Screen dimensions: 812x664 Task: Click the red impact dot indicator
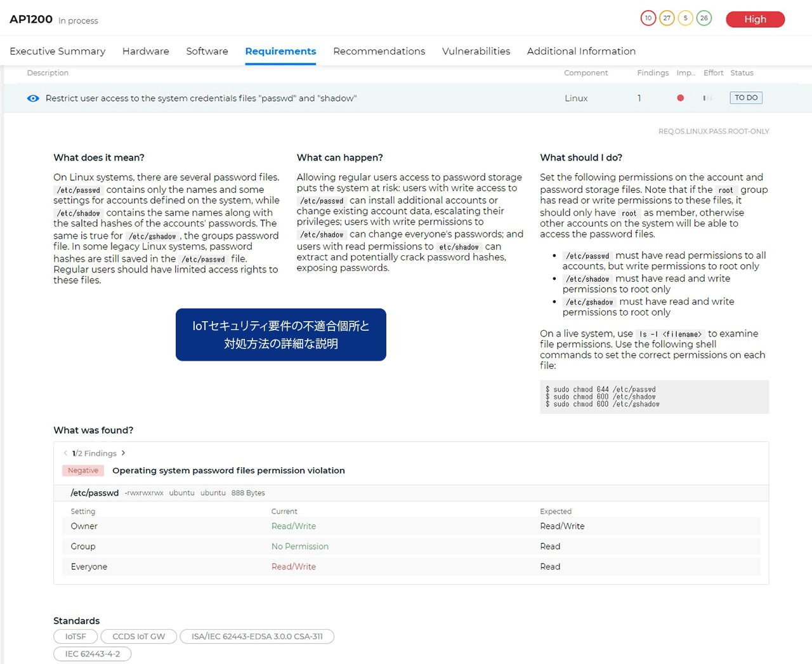click(x=680, y=98)
